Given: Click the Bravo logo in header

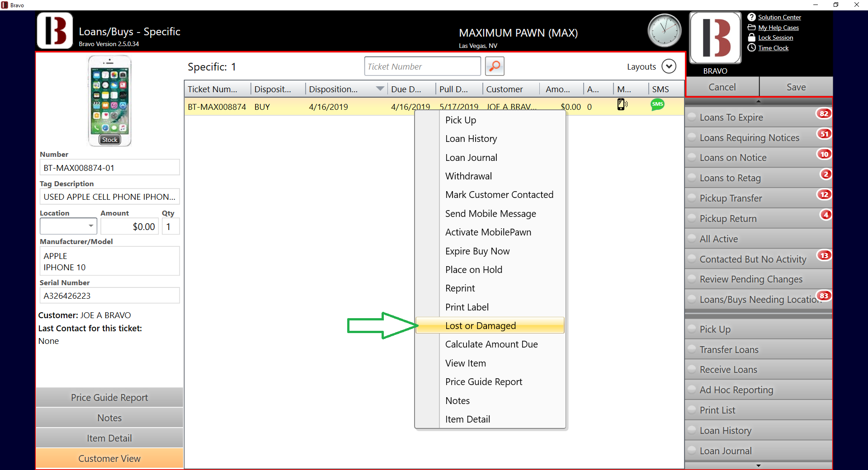Looking at the screenshot, I should click(x=55, y=31).
